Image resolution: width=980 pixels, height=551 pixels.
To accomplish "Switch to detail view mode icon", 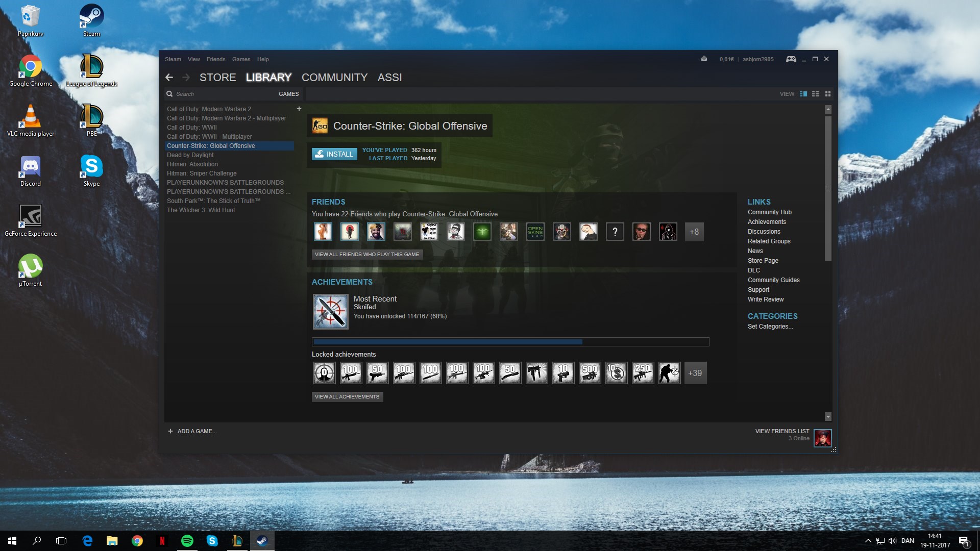I will [803, 94].
